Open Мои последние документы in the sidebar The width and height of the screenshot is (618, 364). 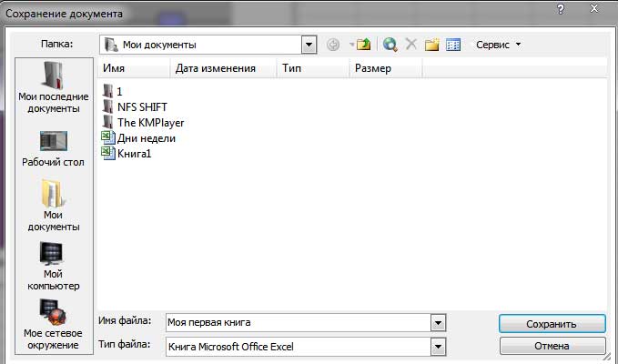pos(54,87)
